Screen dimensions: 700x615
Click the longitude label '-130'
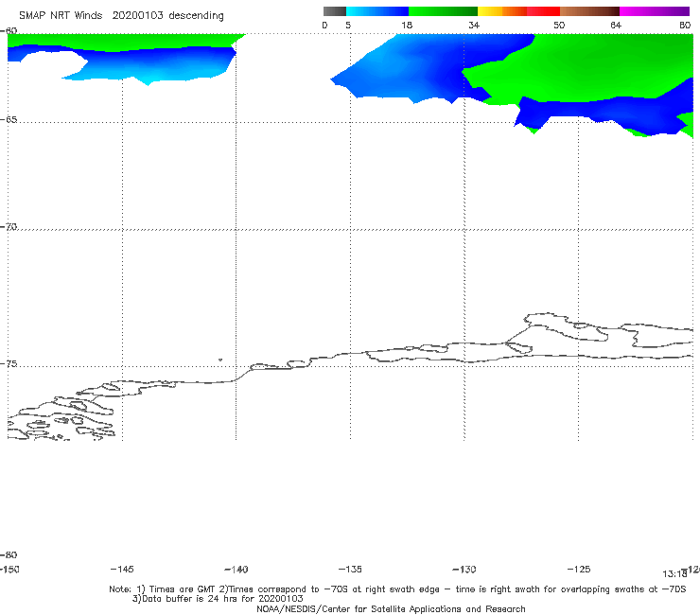[x=464, y=570]
